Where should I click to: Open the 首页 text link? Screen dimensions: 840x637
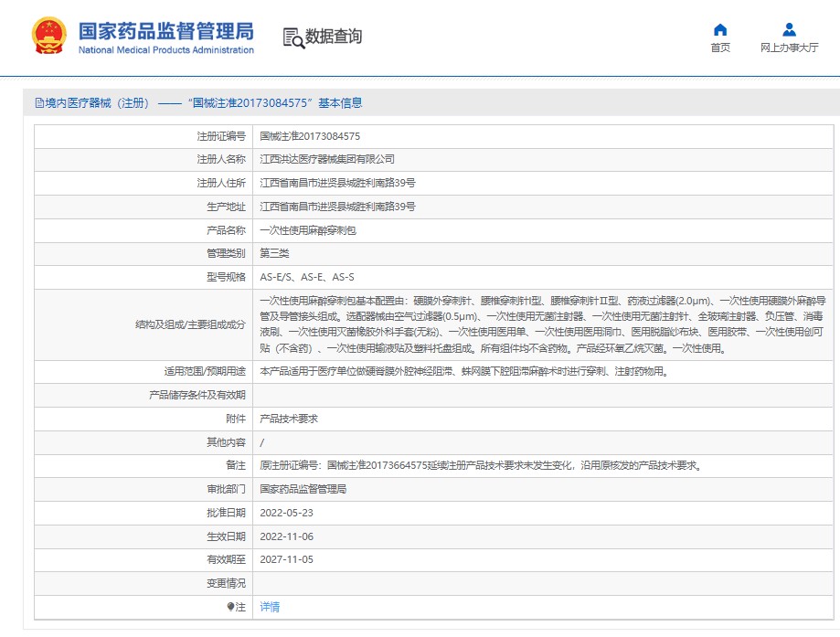point(720,48)
